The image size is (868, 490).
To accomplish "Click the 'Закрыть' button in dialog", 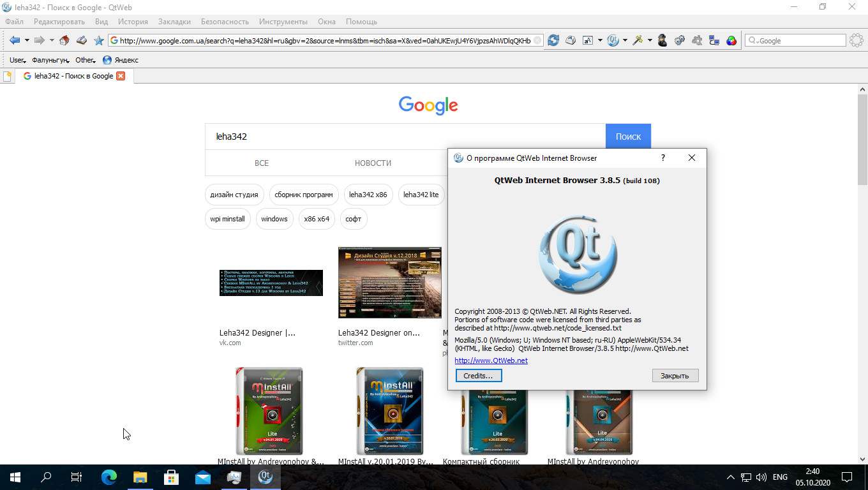I will coord(675,376).
